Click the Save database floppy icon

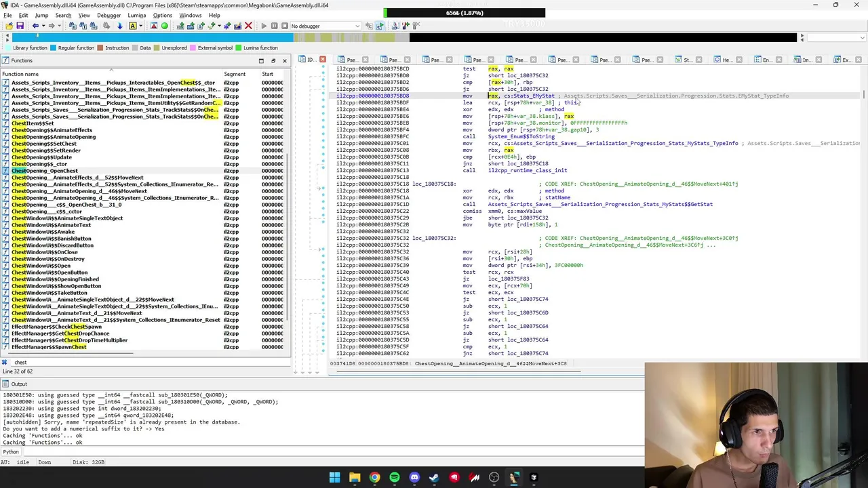click(x=20, y=26)
